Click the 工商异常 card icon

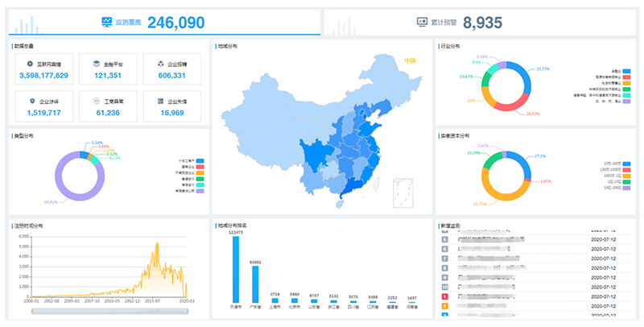click(x=97, y=101)
